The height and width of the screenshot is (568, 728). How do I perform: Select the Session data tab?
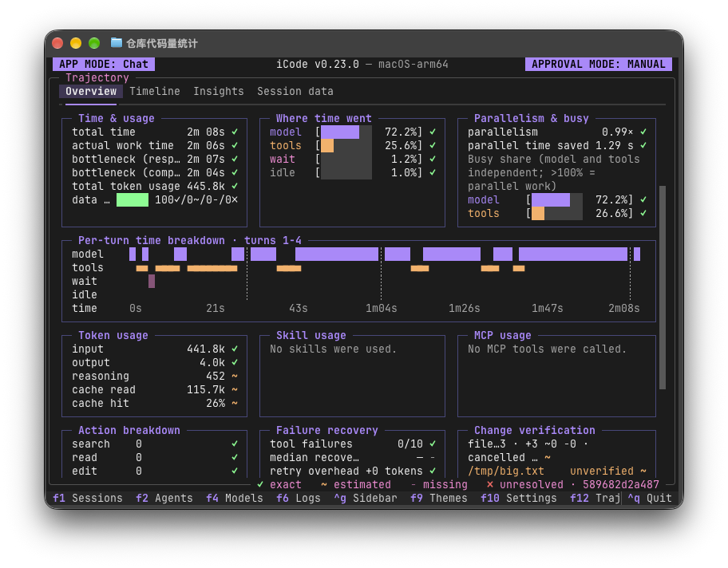point(295,92)
